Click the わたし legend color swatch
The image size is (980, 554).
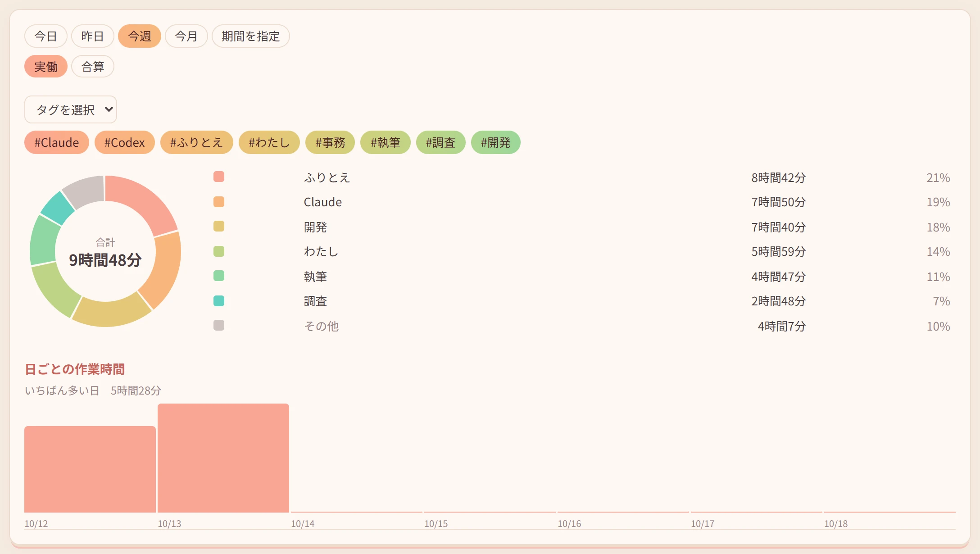coord(219,251)
